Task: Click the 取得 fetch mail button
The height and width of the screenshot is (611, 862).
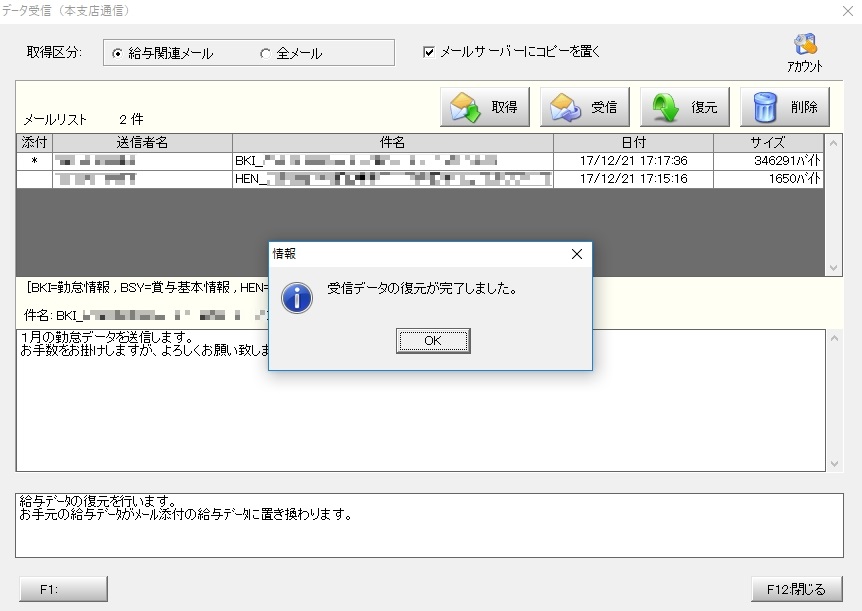Action: [485, 107]
